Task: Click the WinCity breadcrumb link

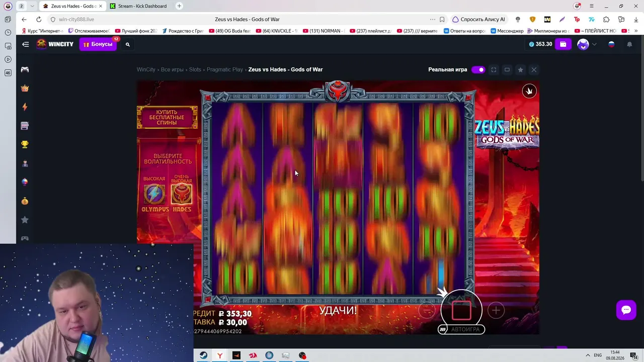Action: [146, 70]
